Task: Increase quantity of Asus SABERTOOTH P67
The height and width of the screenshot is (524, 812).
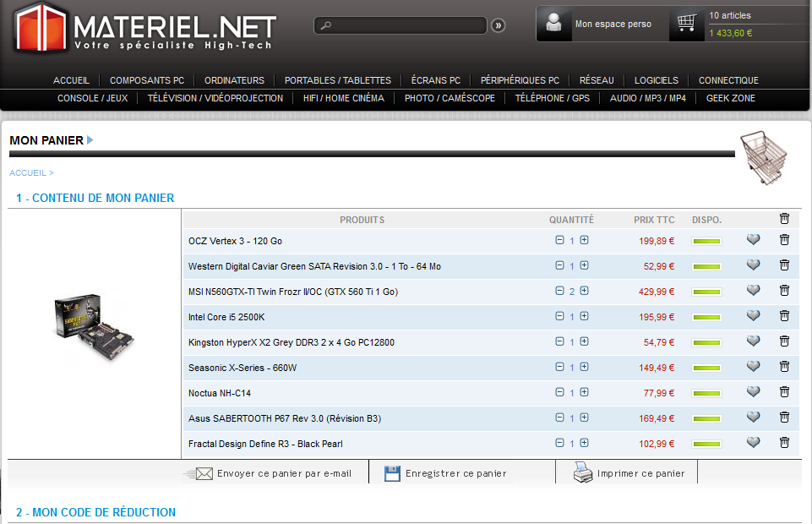Action: click(584, 418)
